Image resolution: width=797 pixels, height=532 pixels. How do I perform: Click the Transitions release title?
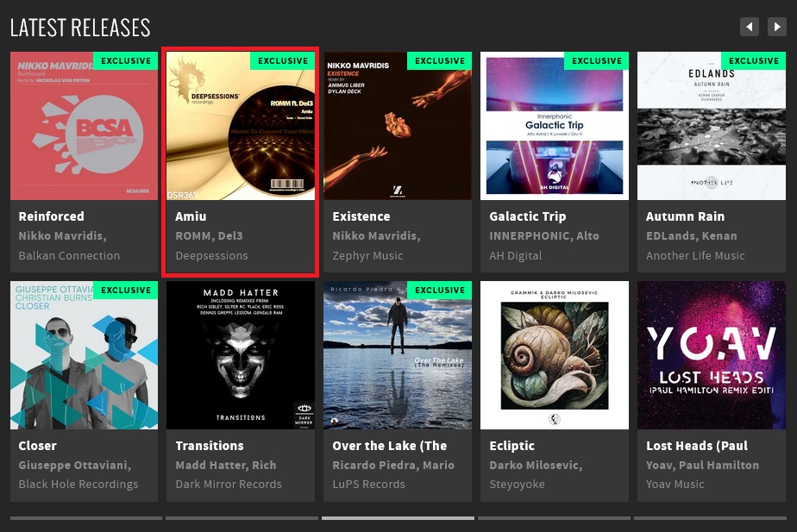(210, 446)
